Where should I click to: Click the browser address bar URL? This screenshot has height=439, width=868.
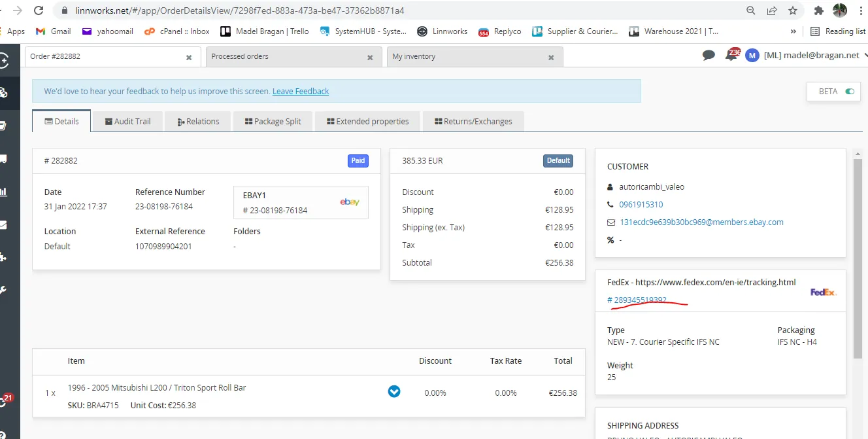click(240, 10)
